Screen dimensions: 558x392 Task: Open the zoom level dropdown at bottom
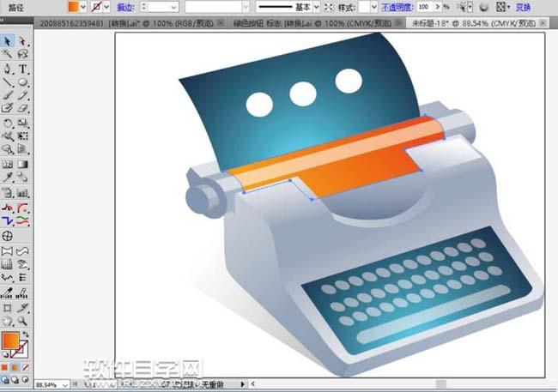[64, 385]
